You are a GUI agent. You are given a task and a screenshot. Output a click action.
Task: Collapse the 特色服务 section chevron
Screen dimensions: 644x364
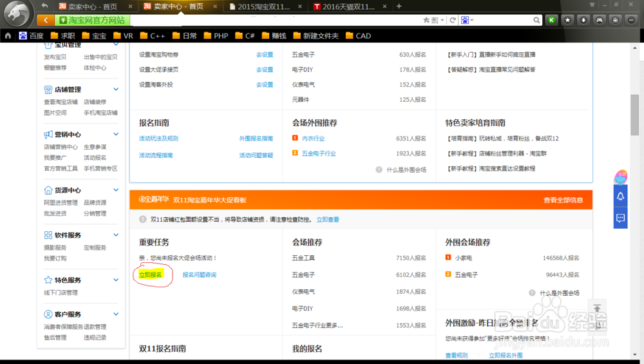click(x=116, y=280)
